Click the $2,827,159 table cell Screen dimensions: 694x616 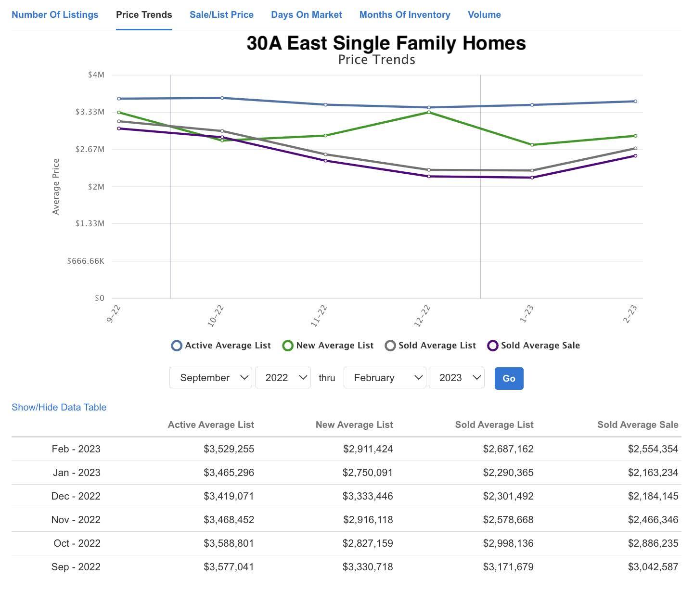pos(368,543)
